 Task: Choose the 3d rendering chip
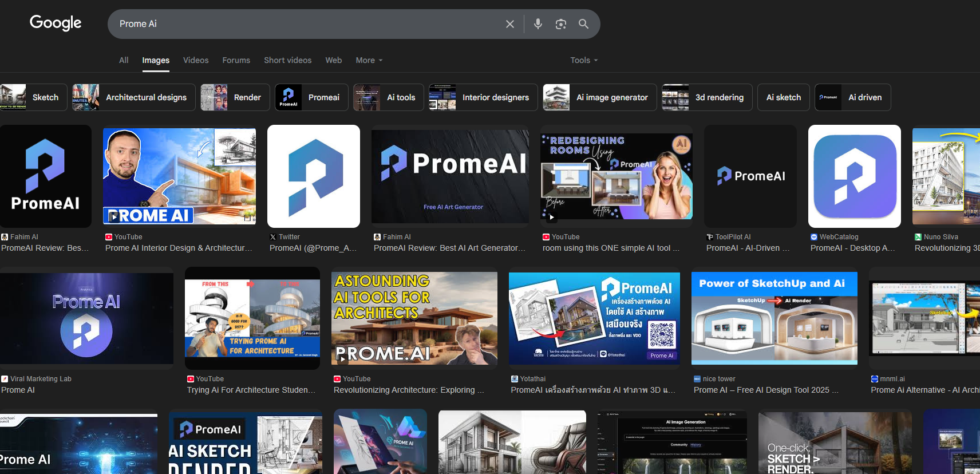coord(707,97)
